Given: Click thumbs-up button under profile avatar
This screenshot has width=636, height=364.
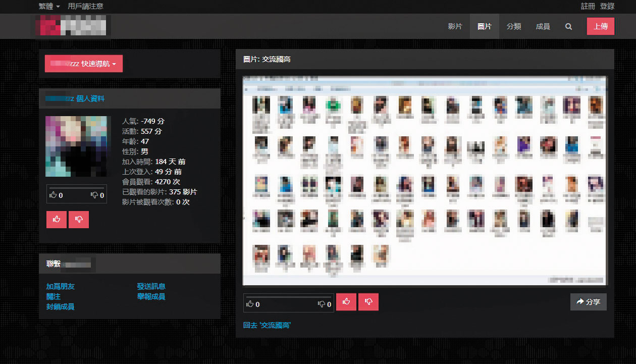Looking at the screenshot, I should 57,219.
